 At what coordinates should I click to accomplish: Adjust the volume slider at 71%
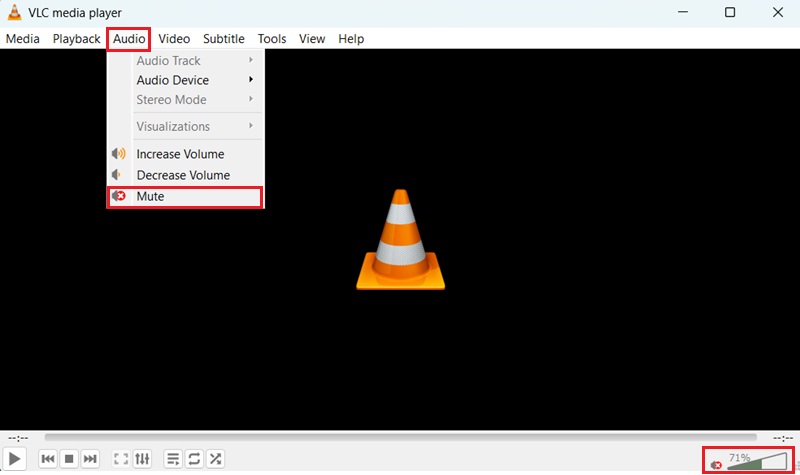[757, 461]
